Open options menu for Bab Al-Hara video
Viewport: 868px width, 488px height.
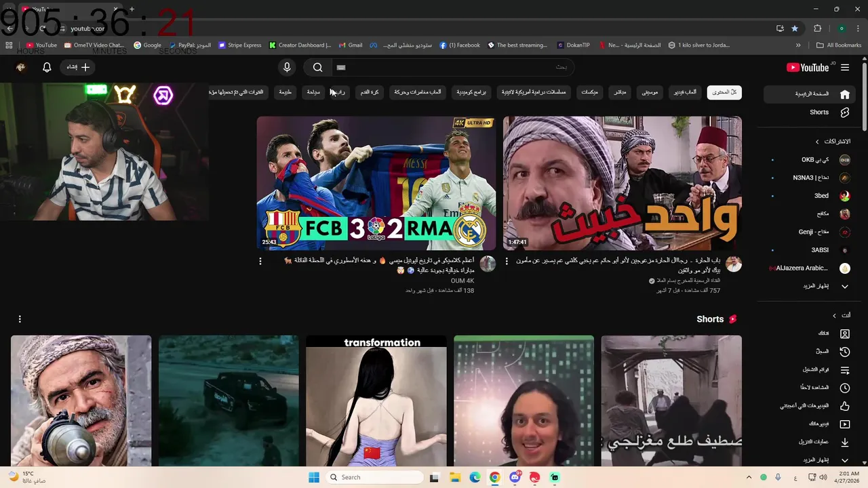[x=507, y=261]
